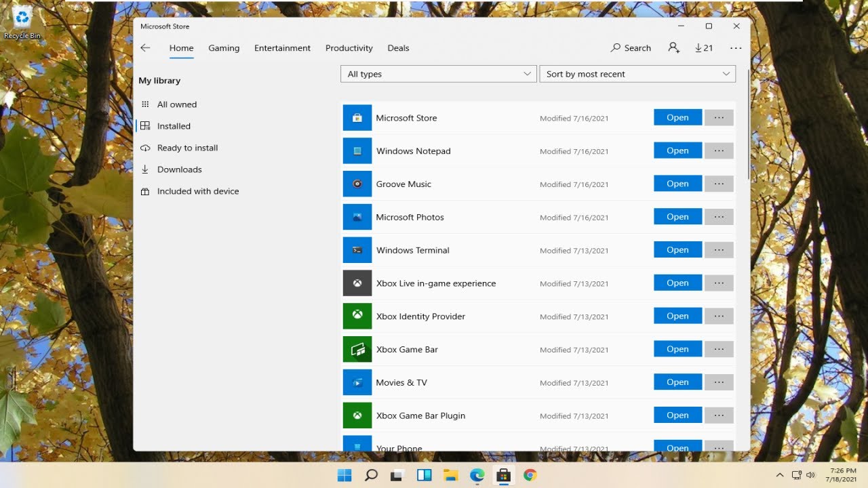Click the Windows Terminal app name

pyautogui.click(x=413, y=250)
